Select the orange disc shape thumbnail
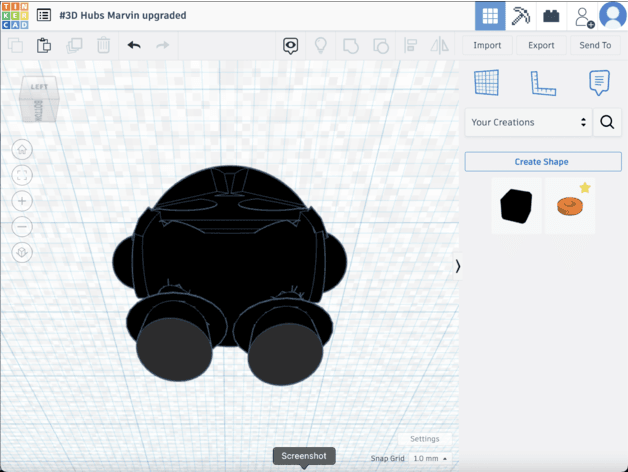 point(570,207)
